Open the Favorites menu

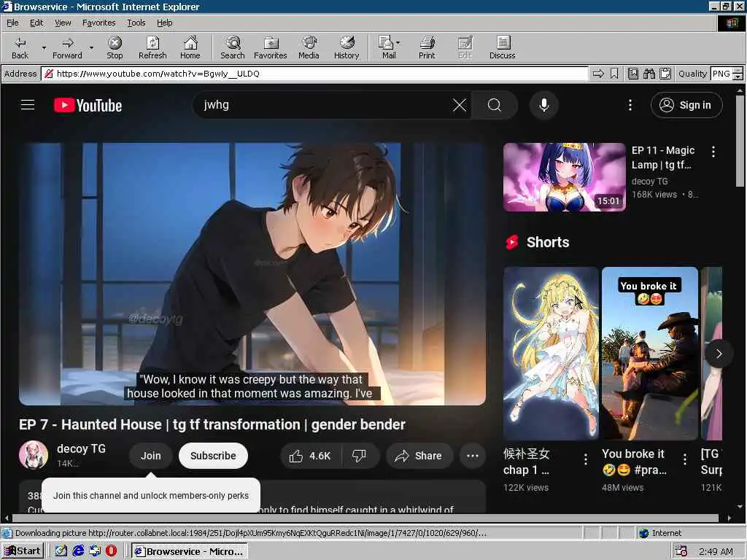(x=98, y=23)
